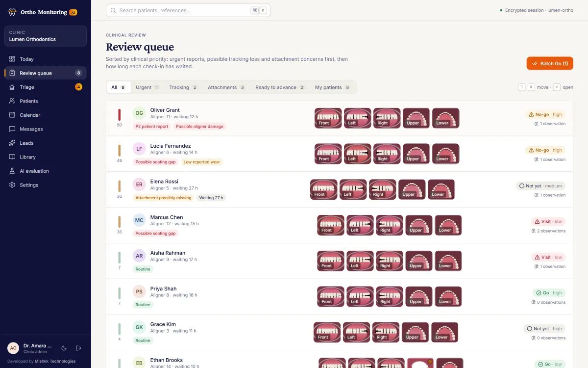Open Grace Kim's Upper photo thumbnail

[x=416, y=332]
